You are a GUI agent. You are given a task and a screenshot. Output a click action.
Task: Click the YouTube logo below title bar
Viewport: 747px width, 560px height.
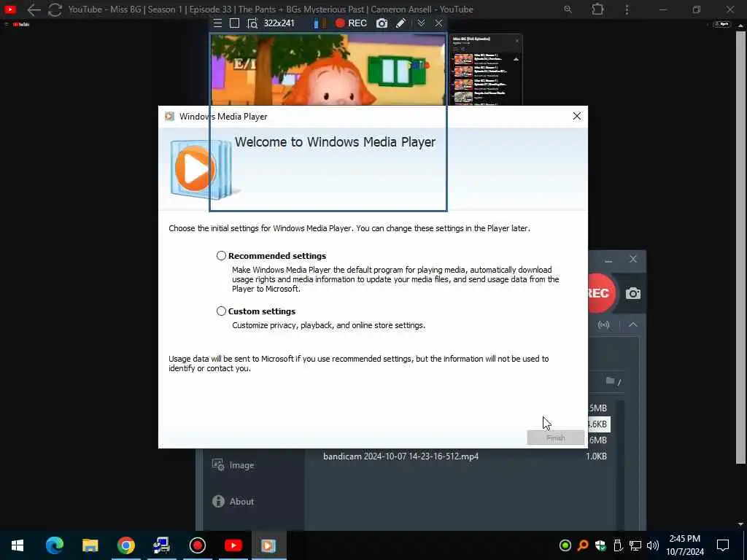coord(21,24)
